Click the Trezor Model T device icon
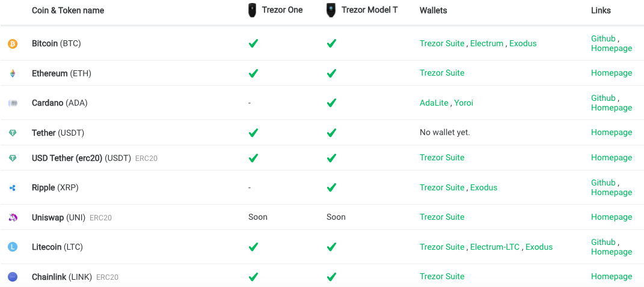The width and height of the screenshot is (644, 287). coord(331,10)
